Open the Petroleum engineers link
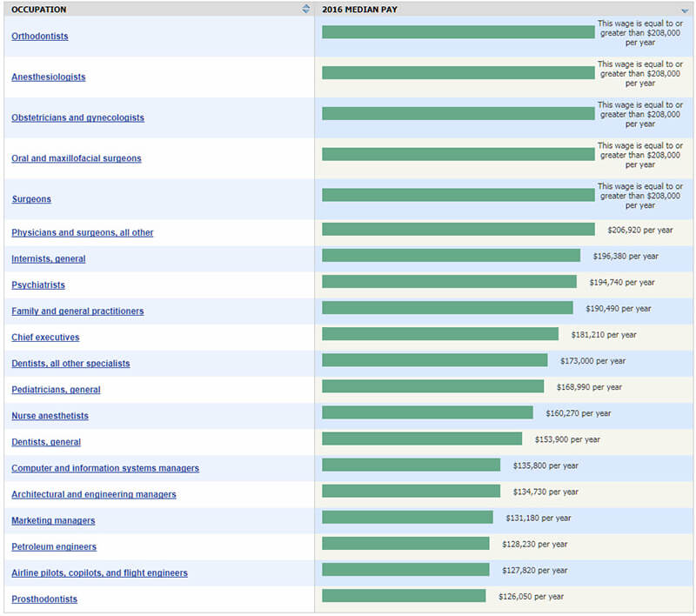 [x=54, y=546]
